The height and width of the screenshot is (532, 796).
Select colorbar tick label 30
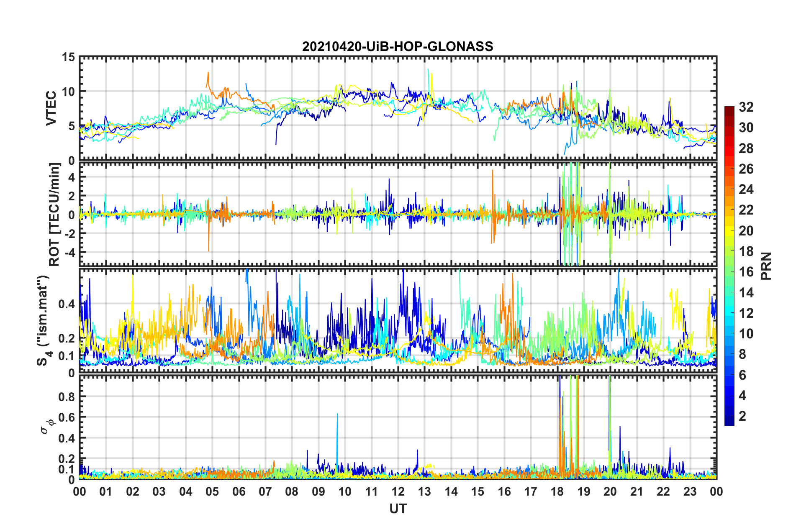pyautogui.click(x=746, y=128)
